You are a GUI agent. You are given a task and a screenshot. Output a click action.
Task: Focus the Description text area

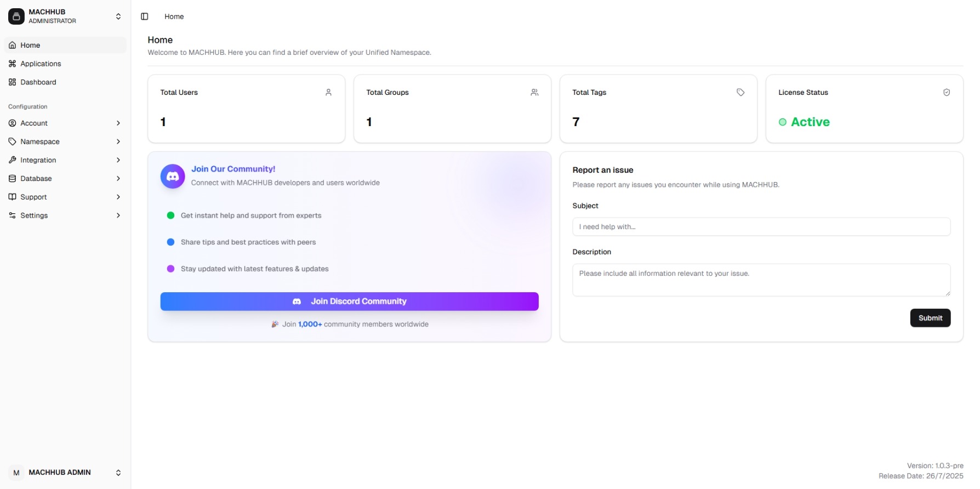coord(761,280)
